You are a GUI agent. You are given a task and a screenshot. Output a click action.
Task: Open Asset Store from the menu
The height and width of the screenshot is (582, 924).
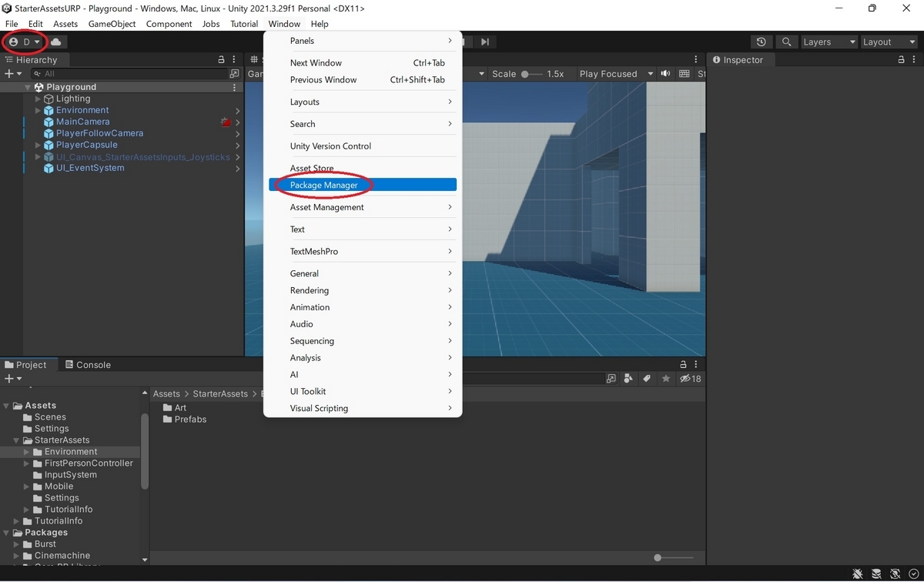pos(312,168)
